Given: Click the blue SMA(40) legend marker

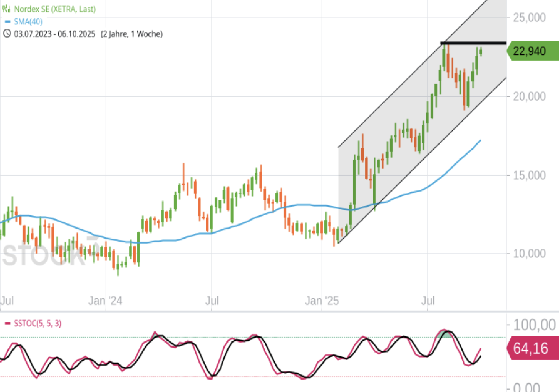Looking at the screenshot, I should (x=8, y=22).
